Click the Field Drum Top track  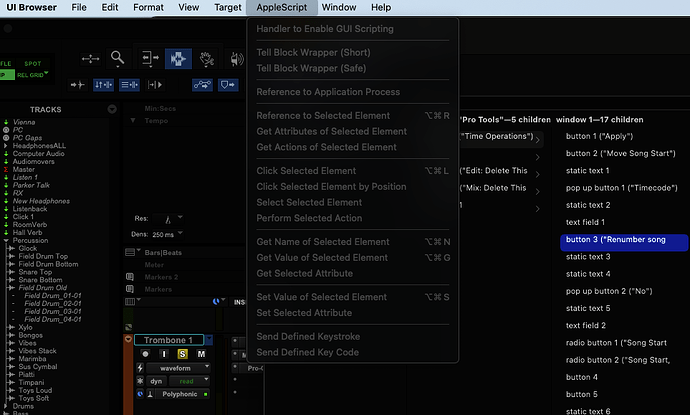point(43,256)
